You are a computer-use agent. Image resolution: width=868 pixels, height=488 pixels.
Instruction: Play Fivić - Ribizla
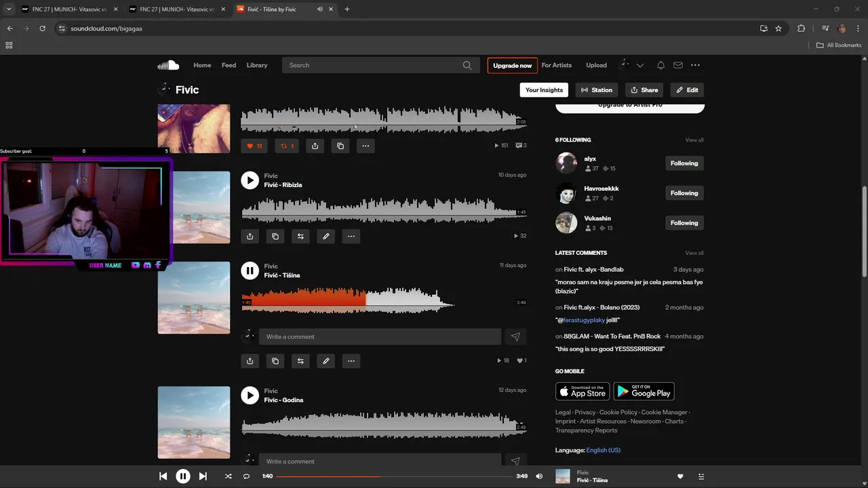(x=250, y=180)
